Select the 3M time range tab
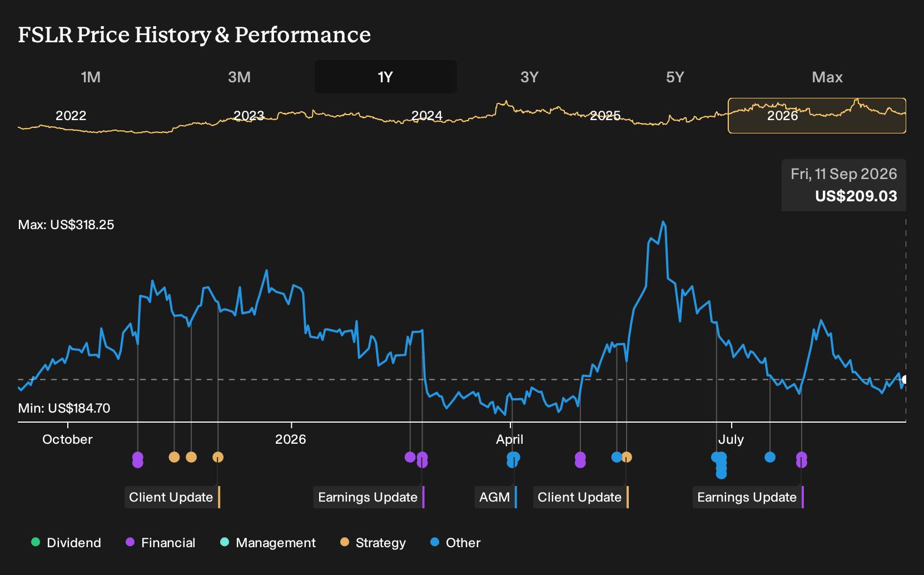This screenshot has height=575, width=924. pyautogui.click(x=239, y=77)
